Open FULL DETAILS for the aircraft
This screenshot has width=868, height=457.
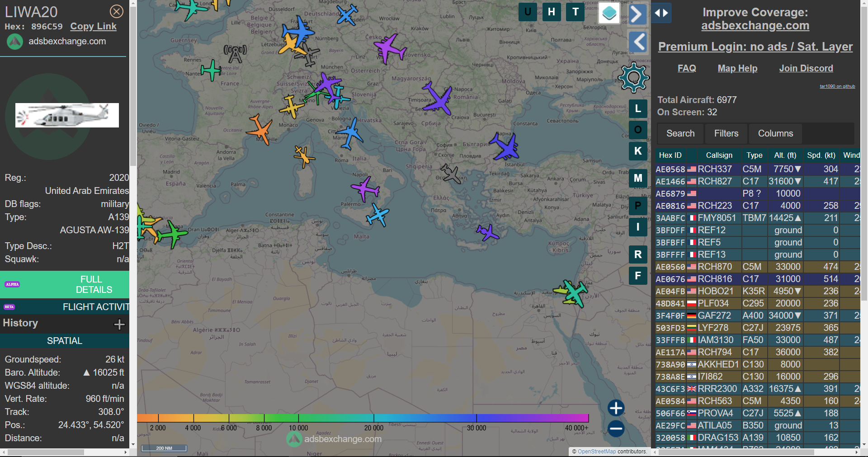click(x=65, y=284)
